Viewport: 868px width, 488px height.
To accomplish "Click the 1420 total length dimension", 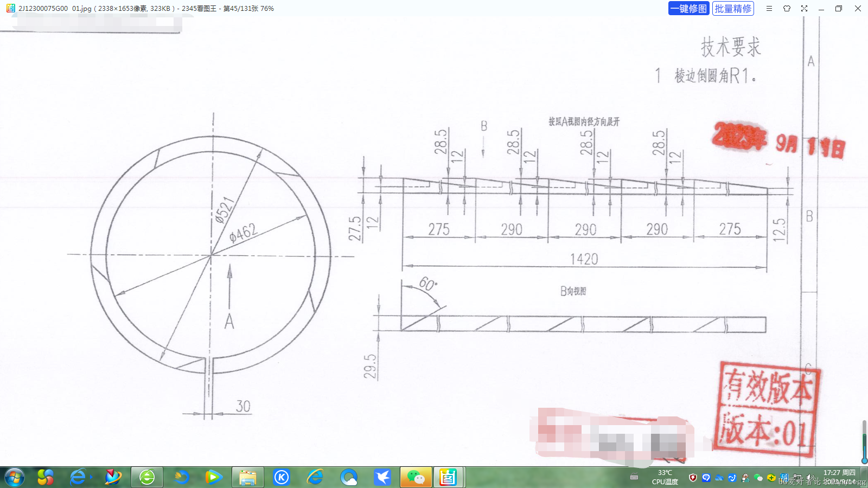I will pyautogui.click(x=584, y=259).
